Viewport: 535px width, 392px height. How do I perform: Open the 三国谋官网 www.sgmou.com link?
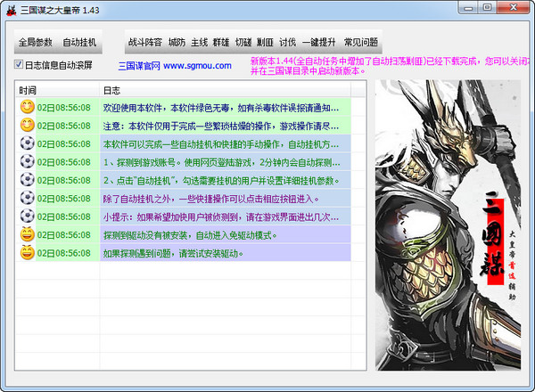click(175, 66)
